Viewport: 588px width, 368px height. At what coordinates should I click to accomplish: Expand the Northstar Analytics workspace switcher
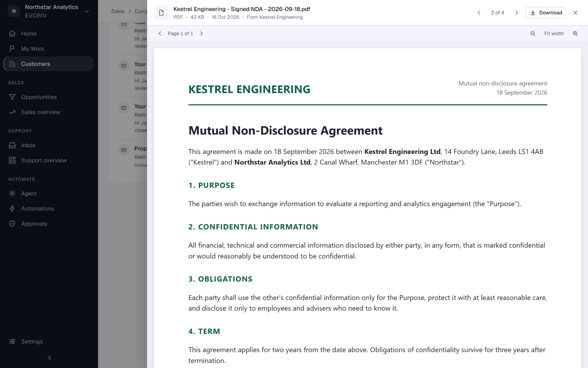coord(87,11)
